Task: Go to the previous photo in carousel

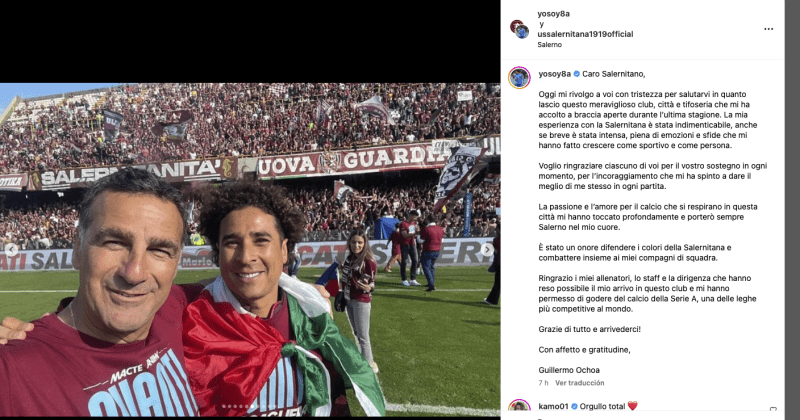Action: [x=12, y=250]
